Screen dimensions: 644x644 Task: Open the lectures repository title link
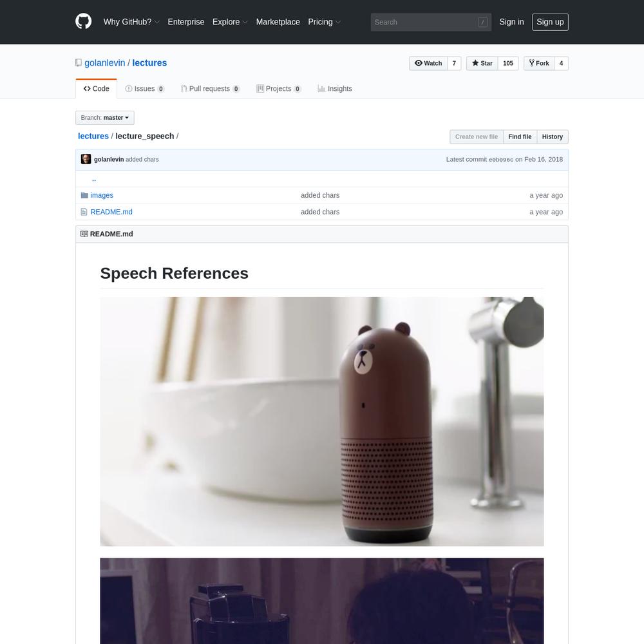point(149,63)
